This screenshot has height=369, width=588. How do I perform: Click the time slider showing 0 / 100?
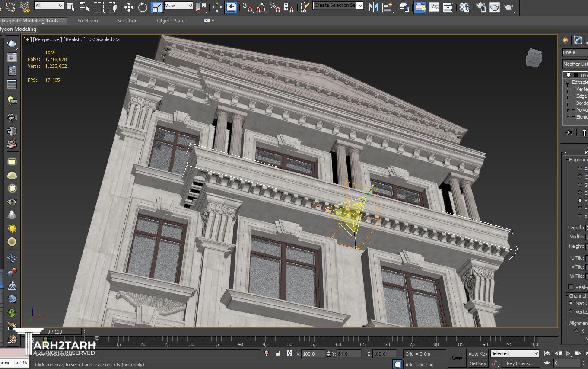[x=55, y=332]
